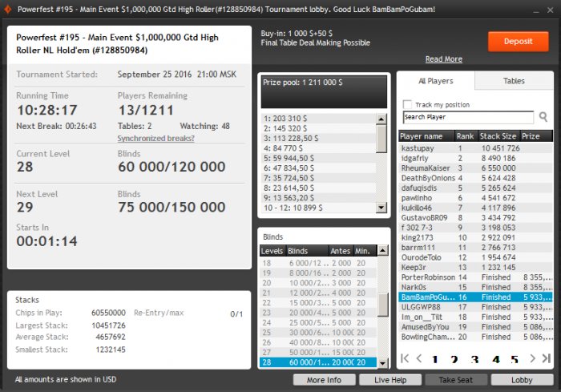Select ULGGWP88 player row
The image size is (561, 392).
[475, 307]
